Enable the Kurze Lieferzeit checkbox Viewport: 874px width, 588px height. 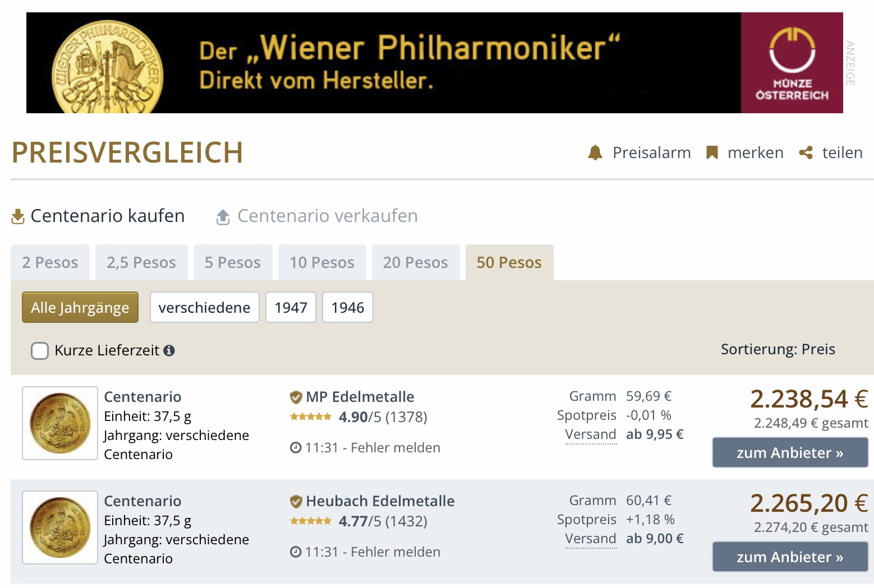[40, 351]
